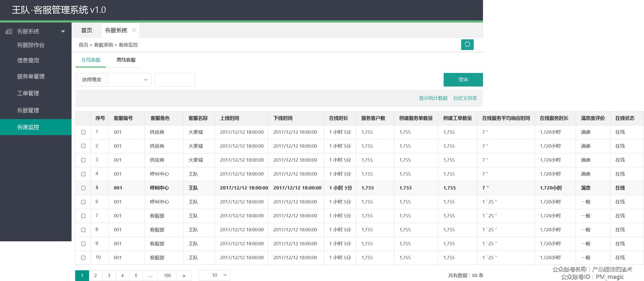
Task: Open 客服管理 in the sidebar
Action: point(28,110)
